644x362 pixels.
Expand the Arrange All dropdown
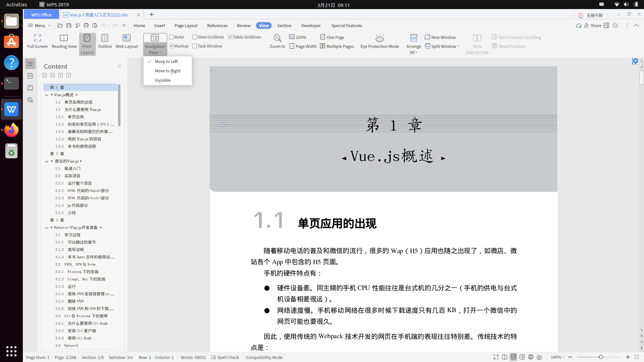point(416,53)
